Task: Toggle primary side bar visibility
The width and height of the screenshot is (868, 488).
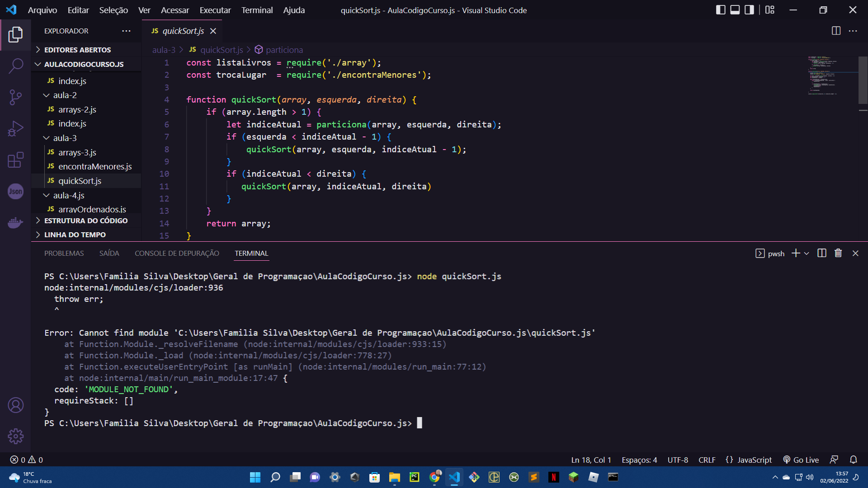Action: [721, 10]
